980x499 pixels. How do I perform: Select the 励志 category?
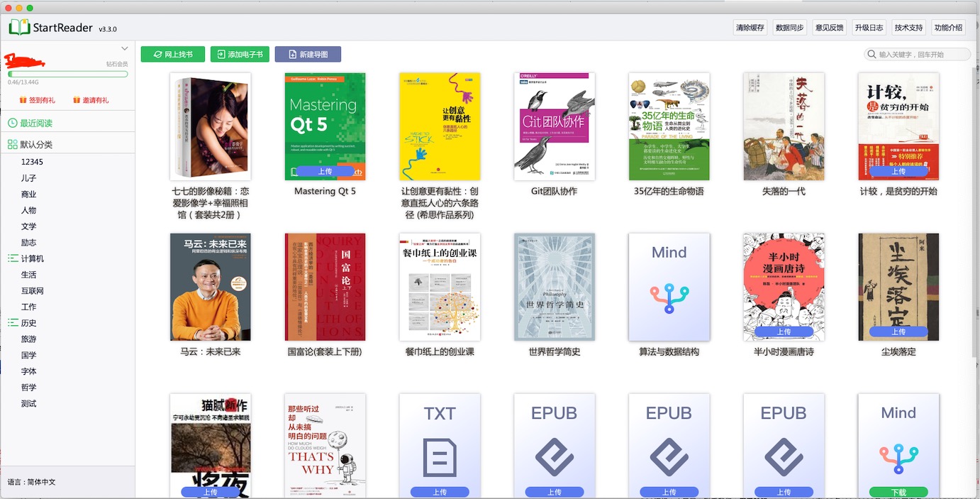(x=28, y=243)
